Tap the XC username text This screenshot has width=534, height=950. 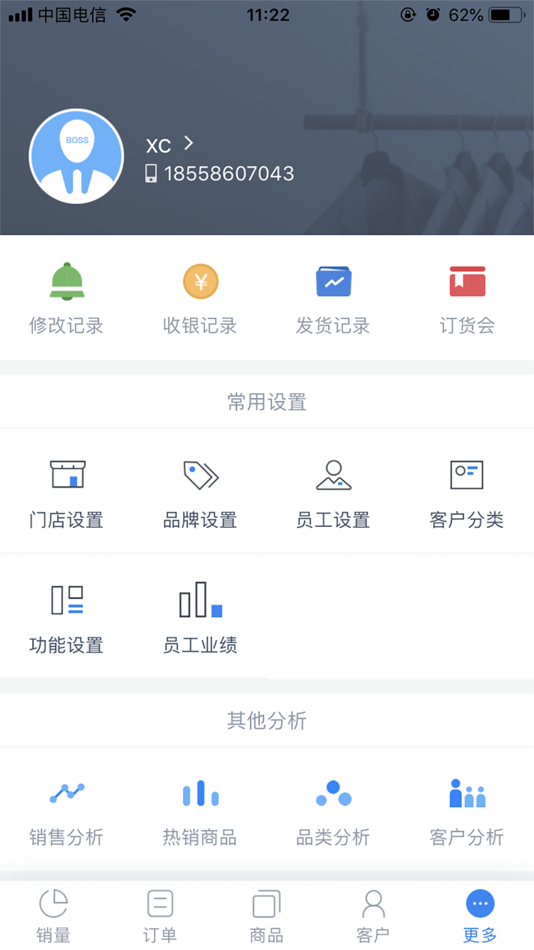tap(158, 145)
